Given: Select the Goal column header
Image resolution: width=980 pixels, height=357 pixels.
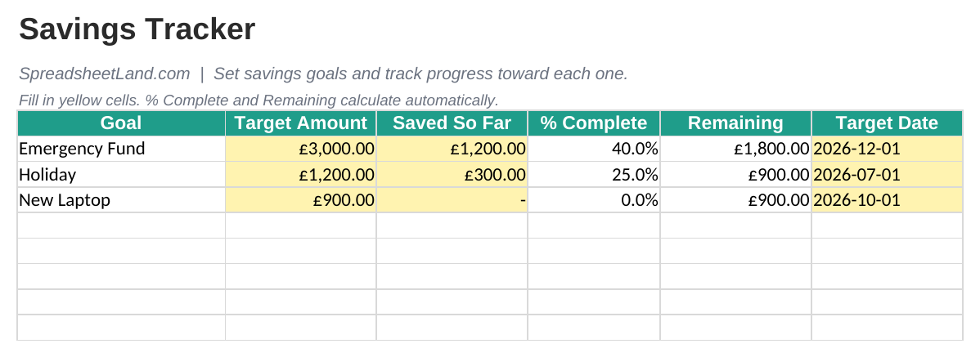Looking at the screenshot, I should pos(121,123).
